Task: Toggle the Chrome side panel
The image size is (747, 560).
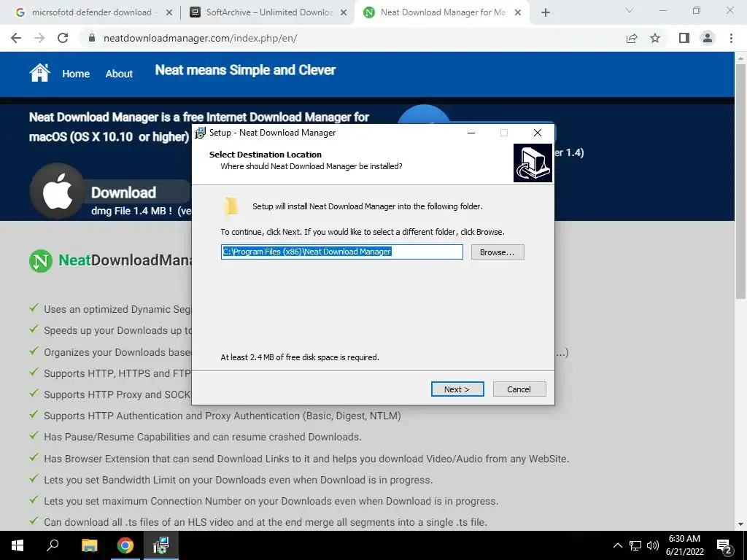Action: click(684, 38)
